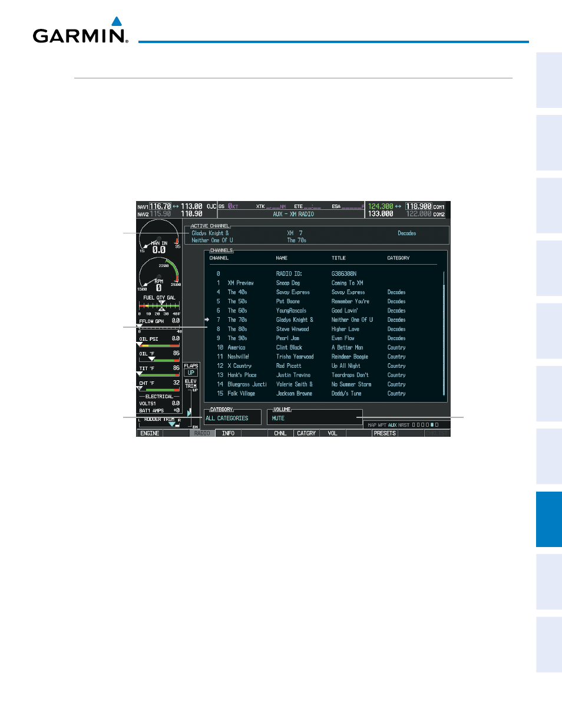The width and height of the screenshot is (562, 728).
Task: Select the CATGRY softkey
Action: tap(306, 433)
